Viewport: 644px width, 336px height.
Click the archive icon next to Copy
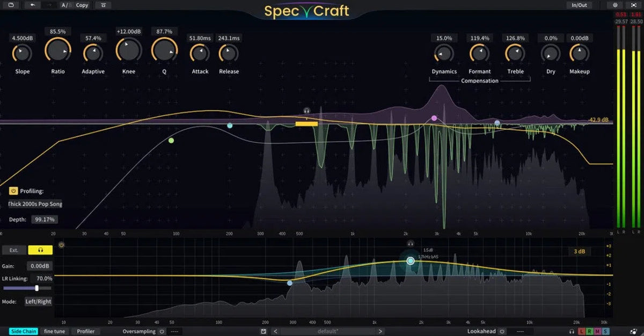tap(103, 5)
